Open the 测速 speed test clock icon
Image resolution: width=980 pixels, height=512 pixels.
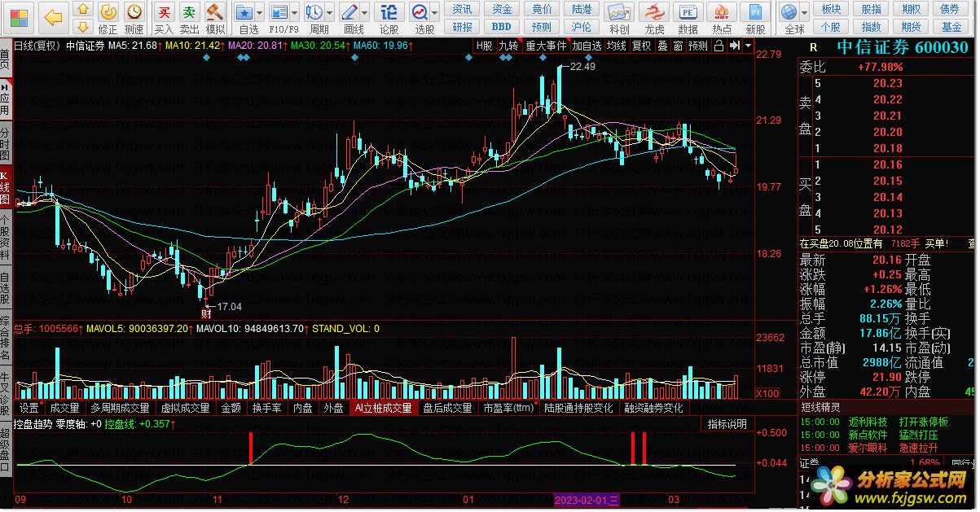click(x=134, y=11)
